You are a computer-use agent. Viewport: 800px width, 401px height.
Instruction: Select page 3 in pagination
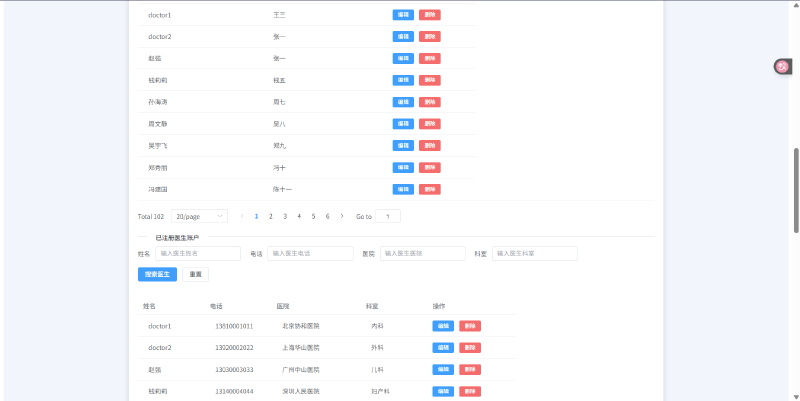point(285,216)
